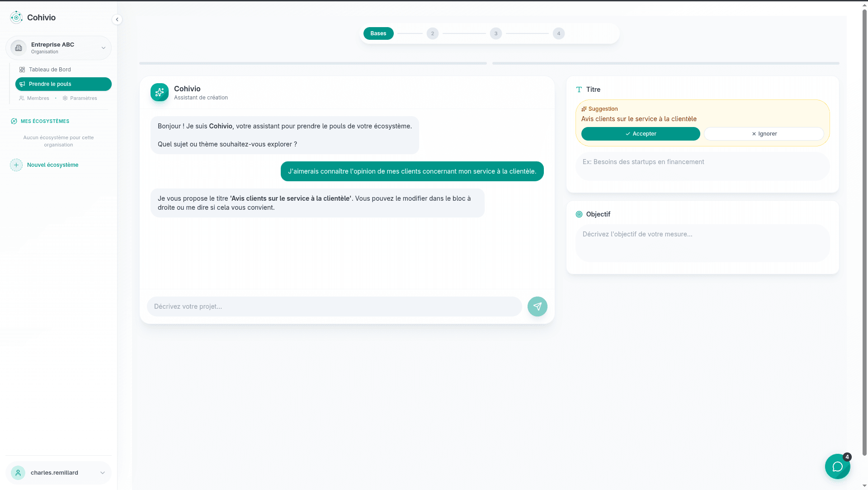This screenshot has width=868, height=490.
Task: Click the Membres people icon
Action: (21, 98)
